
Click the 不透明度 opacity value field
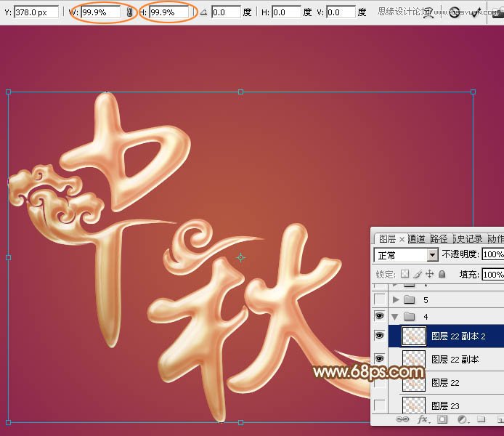click(x=493, y=254)
